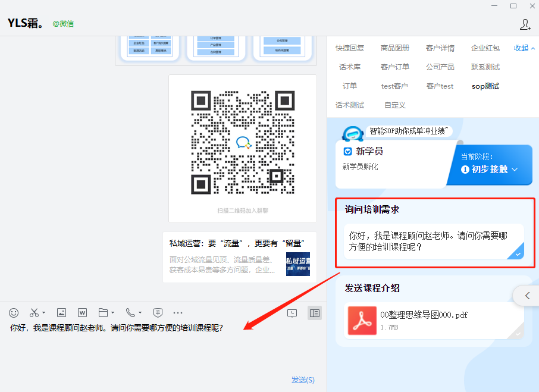The image size is (539, 392).
Task: Open the 私域运营 article link card
Action: [239, 257]
